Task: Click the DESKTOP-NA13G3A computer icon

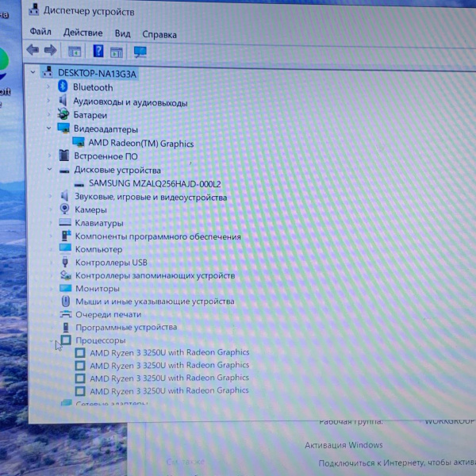Action: coord(48,72)
